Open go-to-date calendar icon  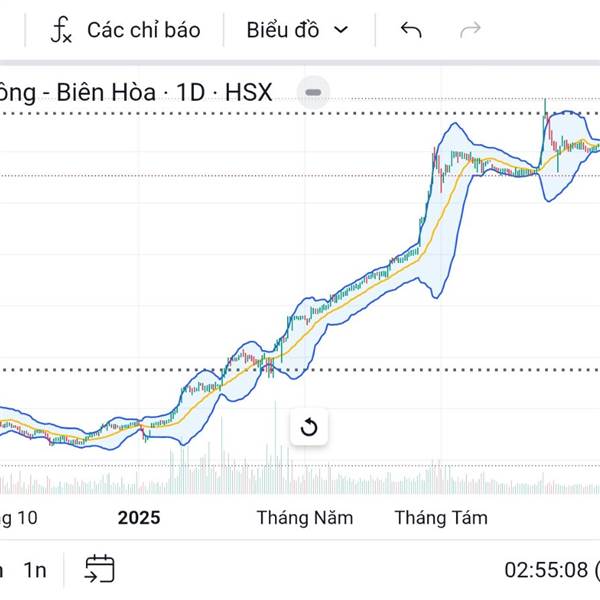point(99,569)
